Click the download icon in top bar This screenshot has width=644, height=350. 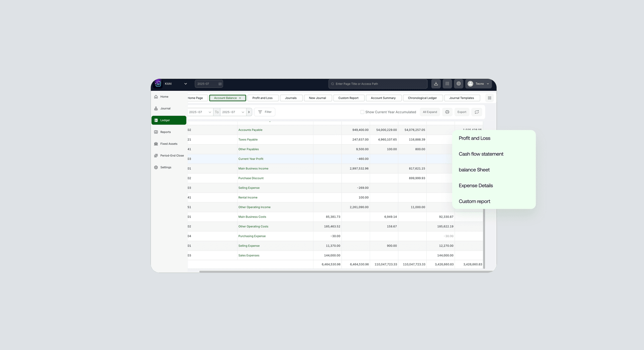pos(436,84)
